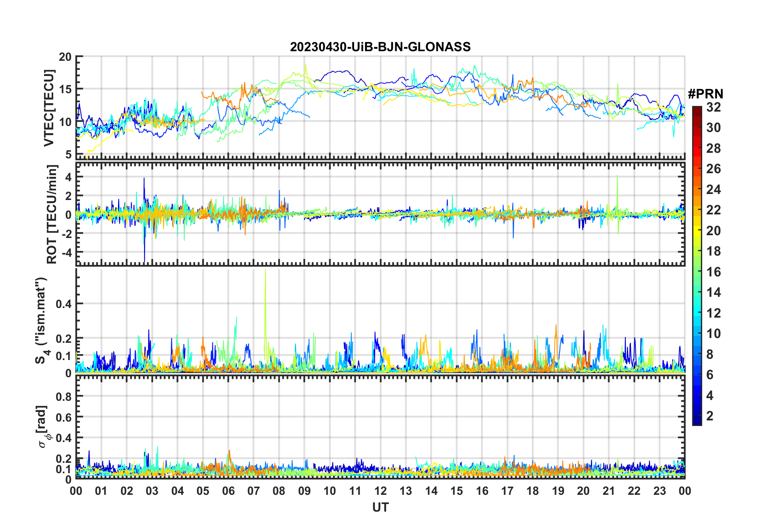Click the colorbar tick label 32
Screen dimensions: 761x532
tap(713, 107)
